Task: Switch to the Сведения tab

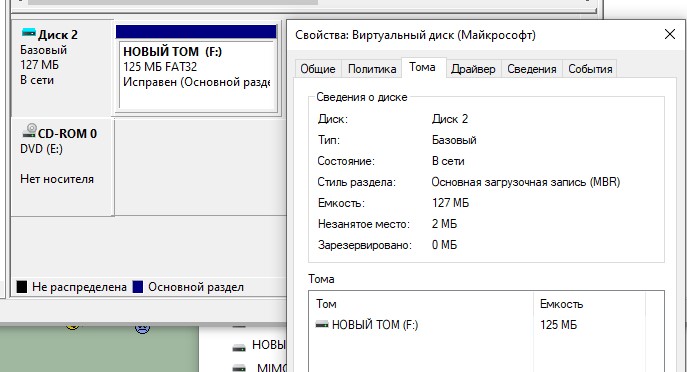Action: pyautogui.click(x=531, y=69)
